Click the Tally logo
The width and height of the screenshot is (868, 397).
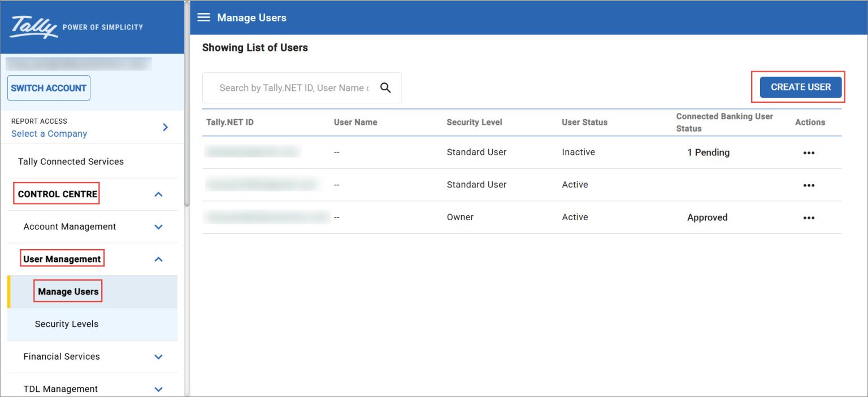tap(34, 27)
